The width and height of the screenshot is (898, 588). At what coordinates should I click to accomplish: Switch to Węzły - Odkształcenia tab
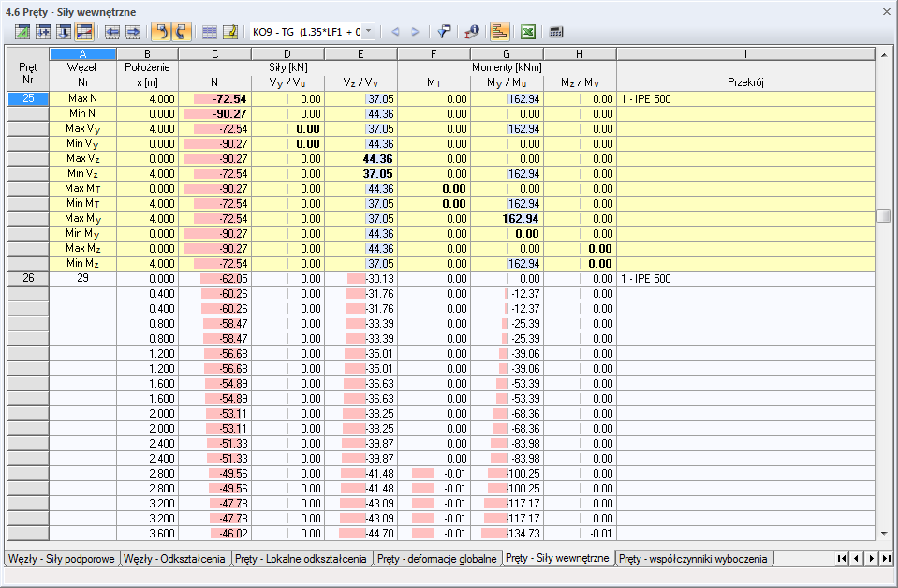point(175,559)
